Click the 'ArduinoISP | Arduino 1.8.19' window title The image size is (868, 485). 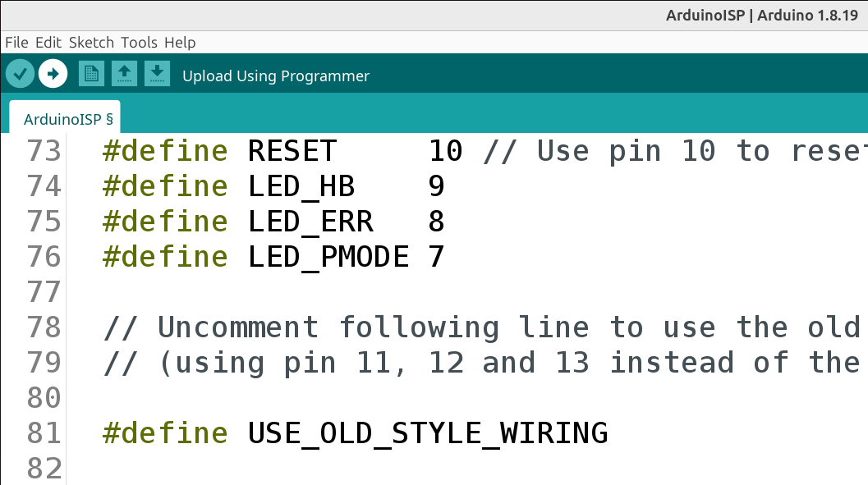coord(762,16)
